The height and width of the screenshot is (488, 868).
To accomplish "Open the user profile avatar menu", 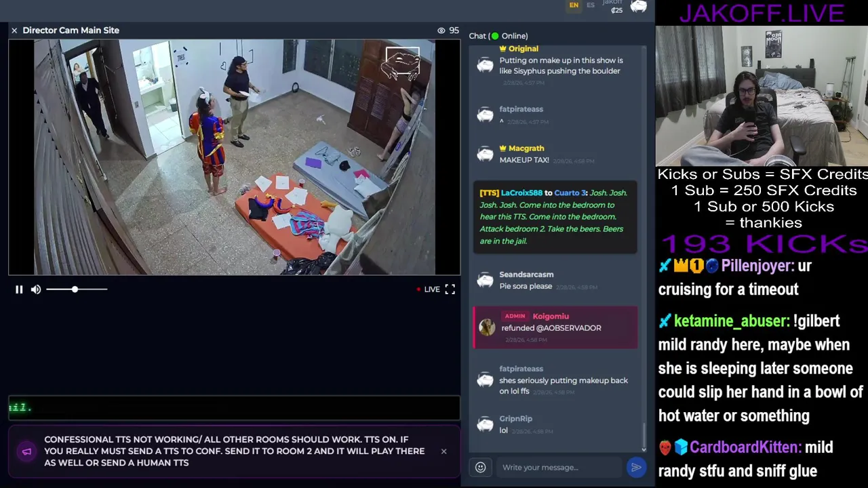I will pos(638,7).
